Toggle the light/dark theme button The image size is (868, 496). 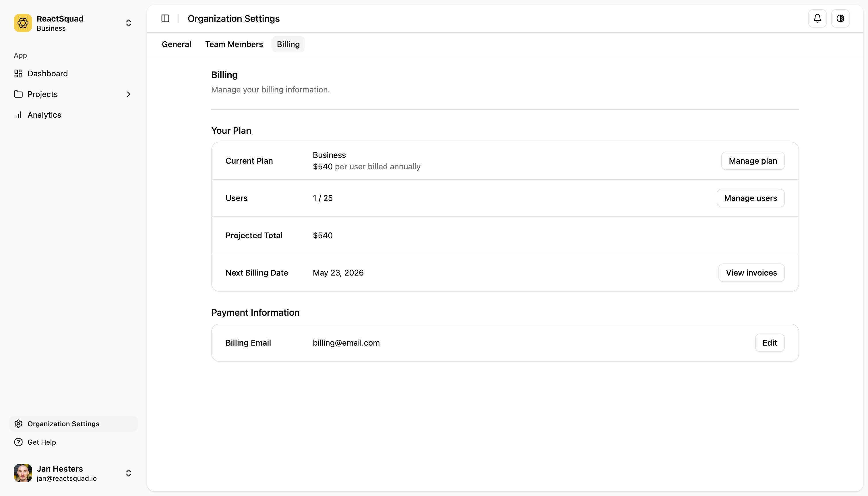(840, 18)
